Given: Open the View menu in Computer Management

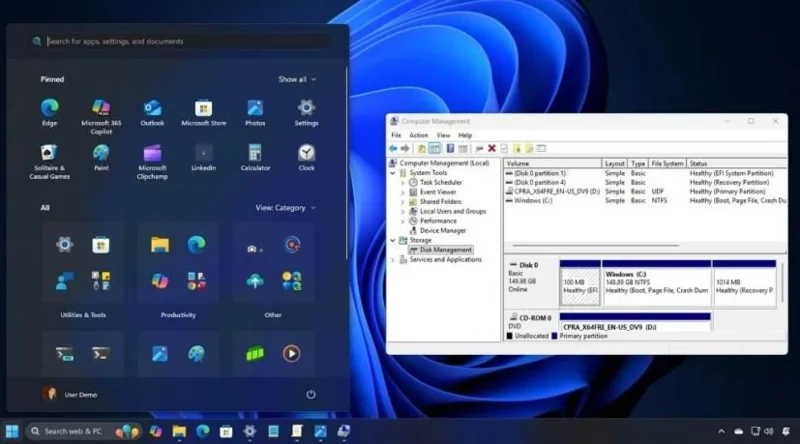Looking at the screenshot, I should 443,135.
